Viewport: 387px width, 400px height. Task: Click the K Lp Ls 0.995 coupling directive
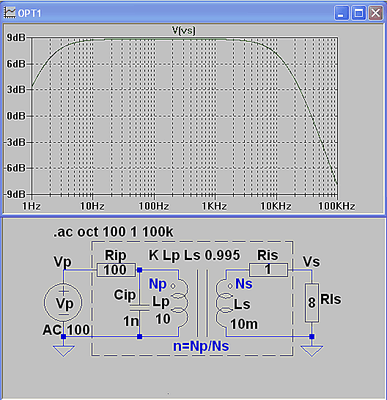point(194,255)
